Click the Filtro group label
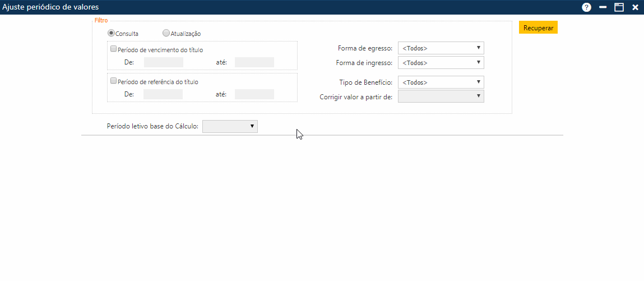 tap(101, 20)
